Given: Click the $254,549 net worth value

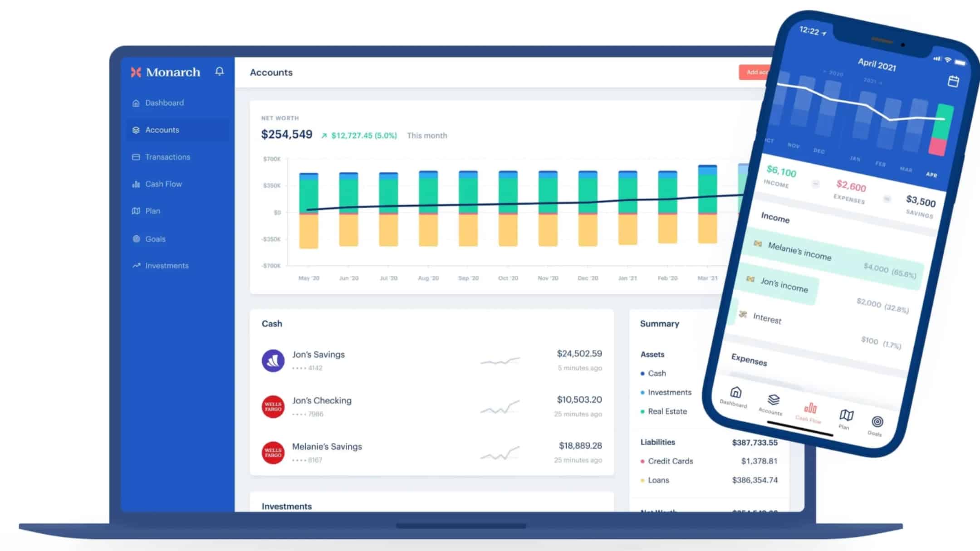Looking at the screenshot, I should (x=287, y=135).
